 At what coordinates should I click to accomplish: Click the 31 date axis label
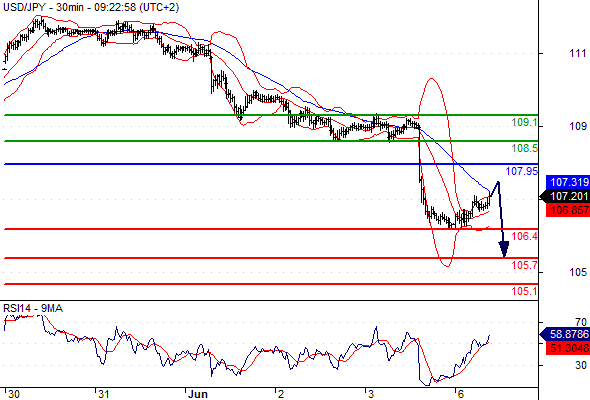point(103,394)
